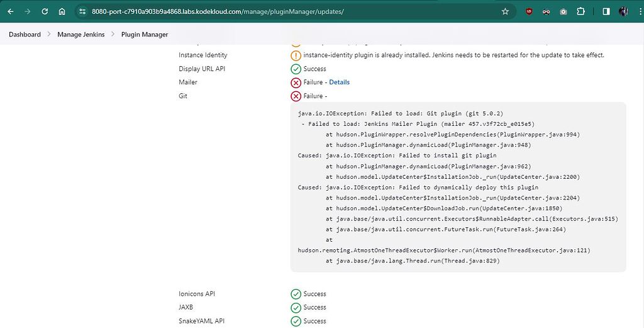Open the Mailer failure Details link
The width and height of the screenshot is (644, 328).
tap(339, 82)
